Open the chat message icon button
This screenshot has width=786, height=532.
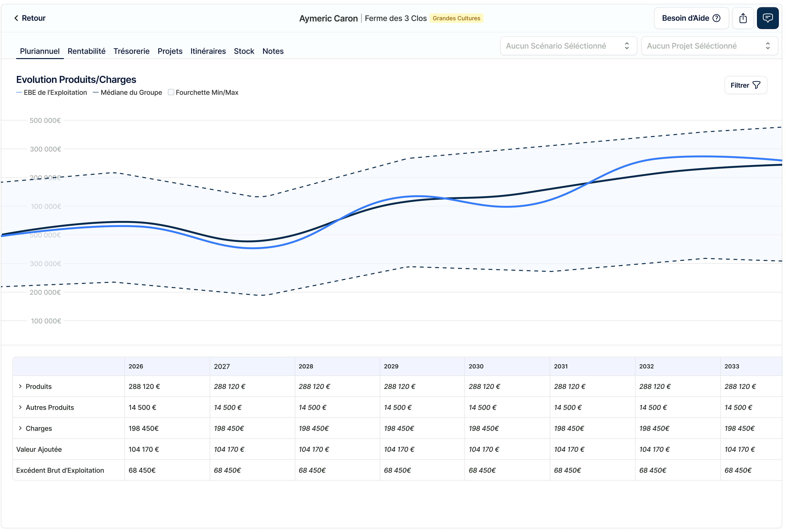(768, 18)
